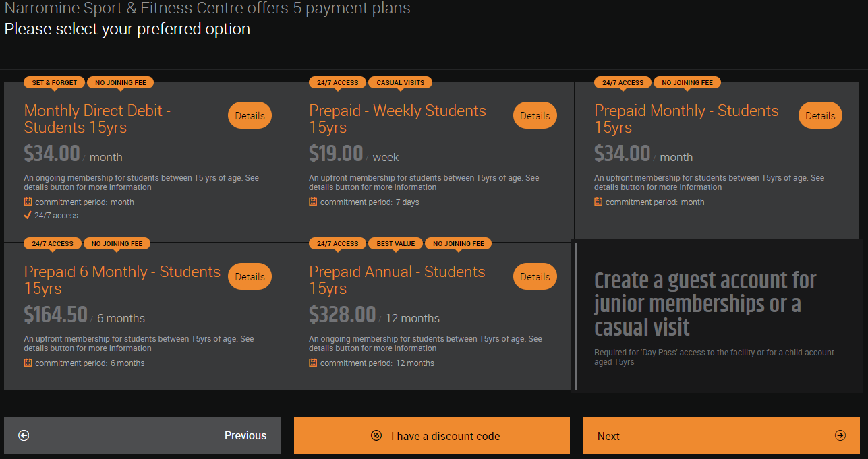The image size is (868, 459).
Task: Go to Next step
Action: point(722,435)
